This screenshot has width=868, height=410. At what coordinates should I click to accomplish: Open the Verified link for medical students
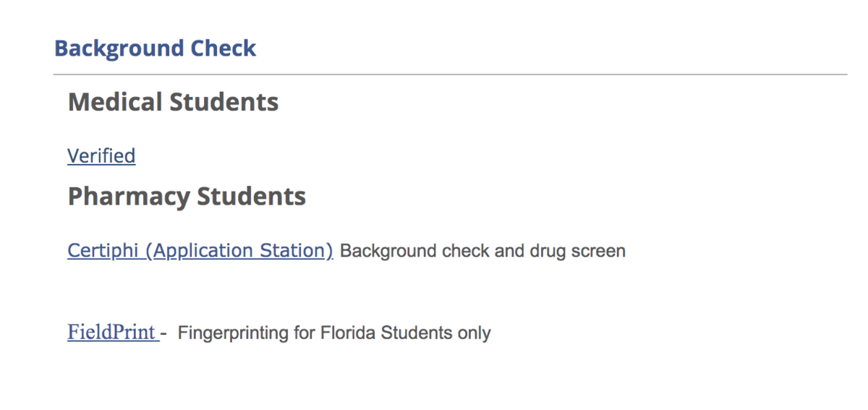pyautogui.click(x=101, y=156)
